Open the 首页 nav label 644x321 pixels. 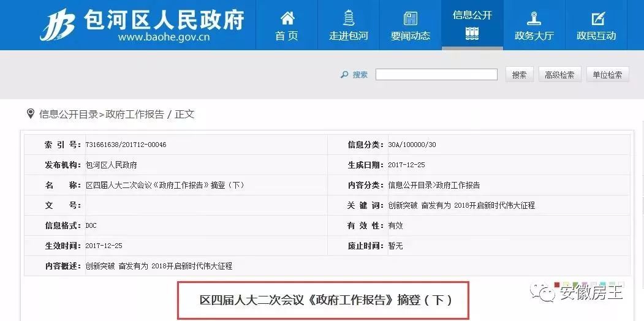(x=287, y=36)
